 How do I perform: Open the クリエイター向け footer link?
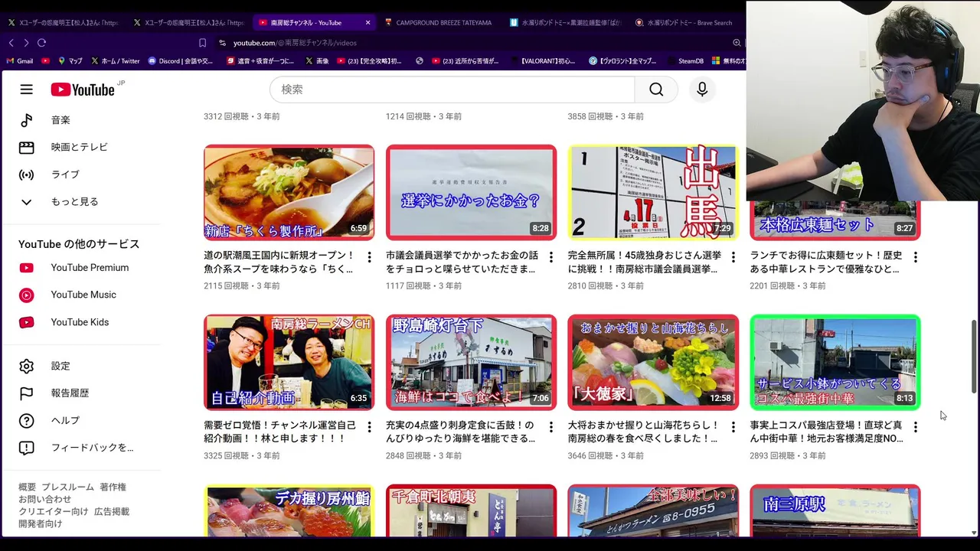(54, 511)
